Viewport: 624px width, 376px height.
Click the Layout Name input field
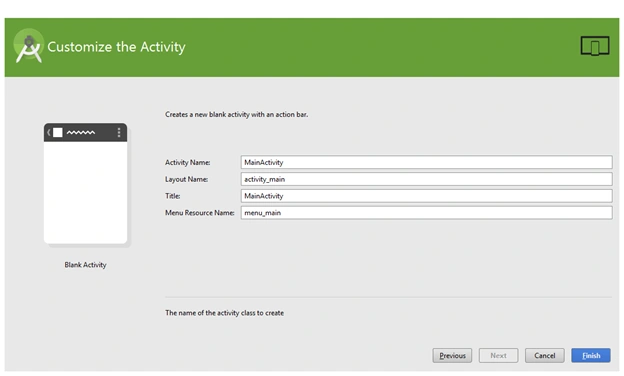coord(426,179)
